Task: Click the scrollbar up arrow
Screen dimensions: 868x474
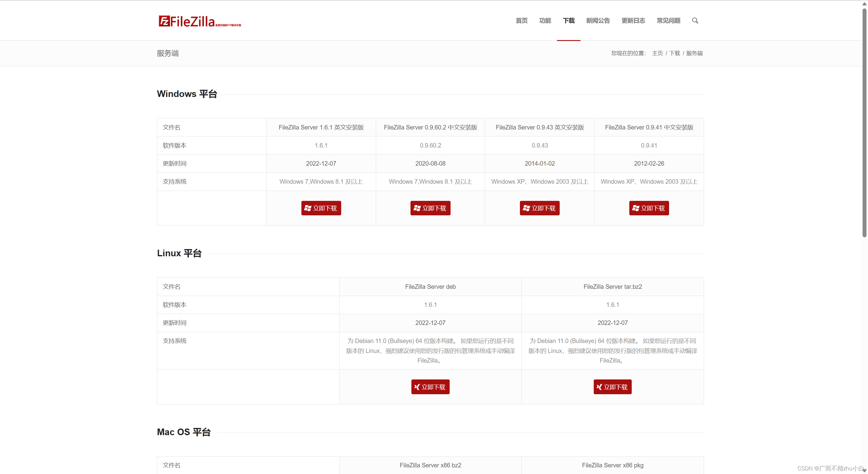Action: tap(864, 4)
